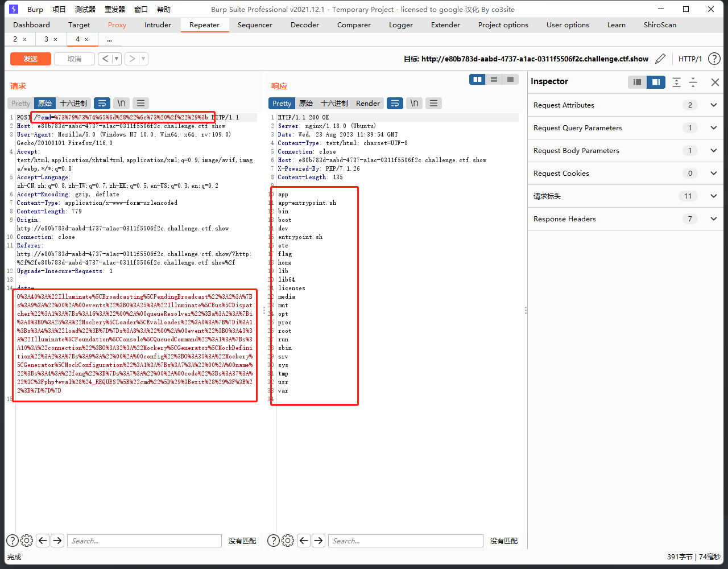Click HTTP/1 protocol selector

[x=690, y=59]
